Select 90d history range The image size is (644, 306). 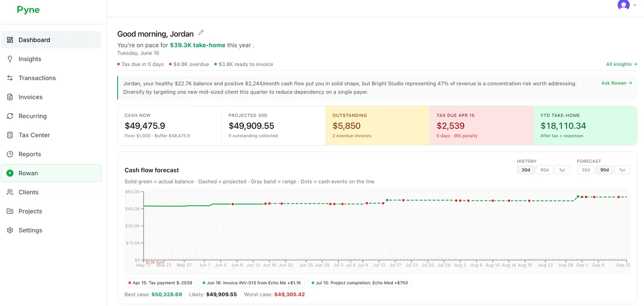[x=544, y=170]
